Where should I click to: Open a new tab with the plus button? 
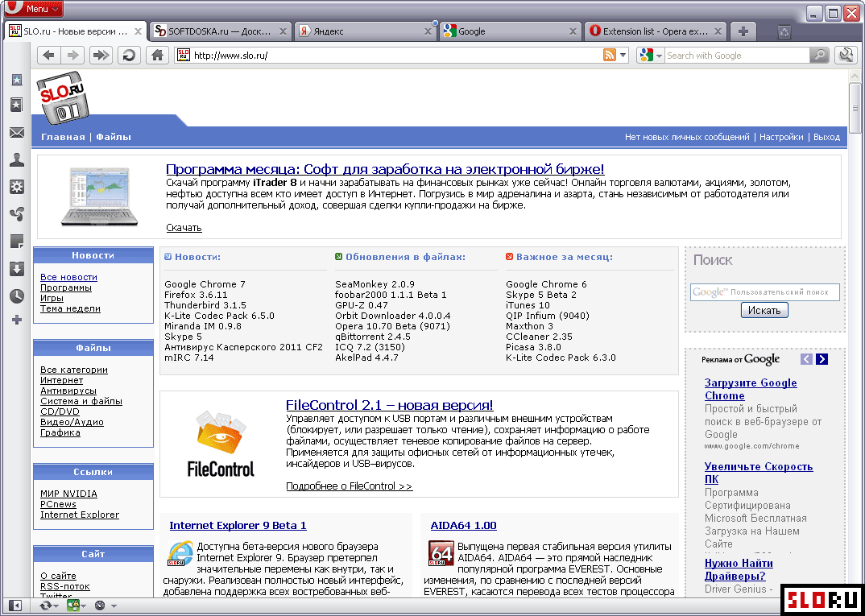(743, 31)
